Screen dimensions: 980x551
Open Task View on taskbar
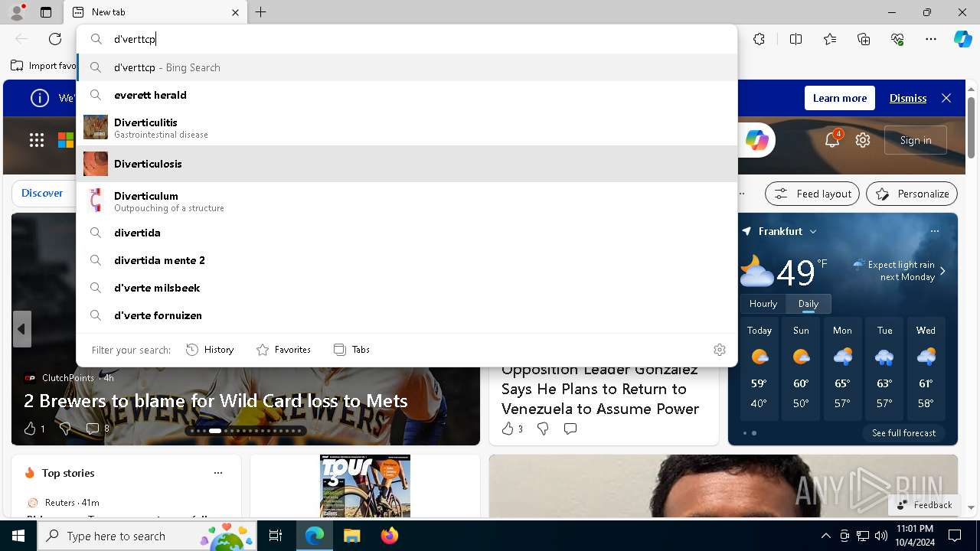click(276, 536)
